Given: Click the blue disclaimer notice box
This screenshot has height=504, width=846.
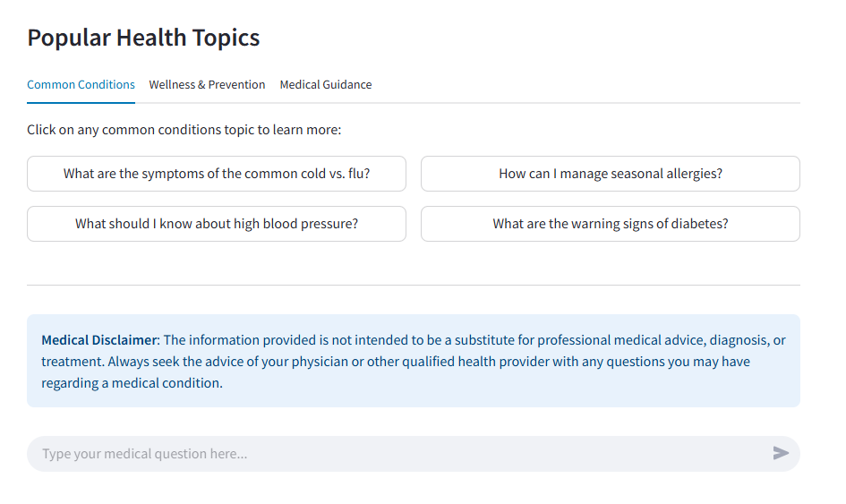Looking at the screenshot, I should coord(413,396).
